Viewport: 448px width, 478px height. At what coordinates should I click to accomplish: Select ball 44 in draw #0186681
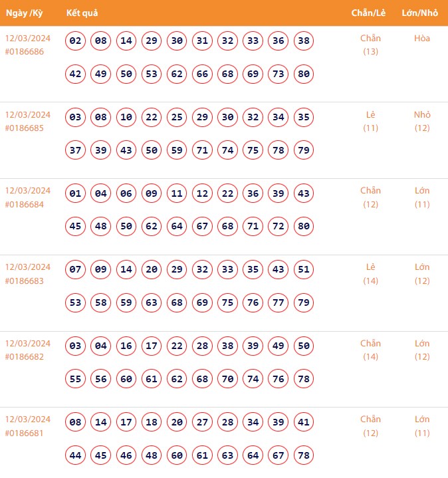[76, 455]
